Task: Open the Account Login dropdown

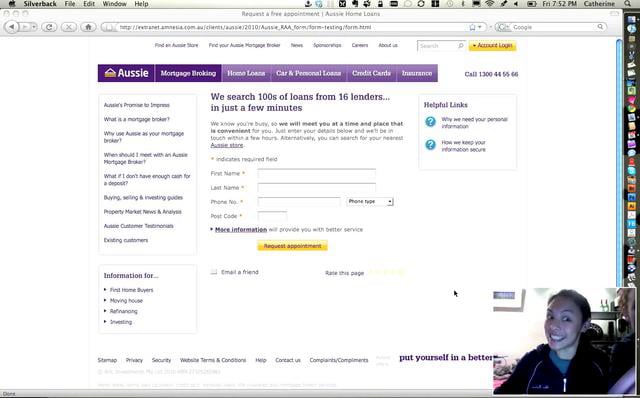Action: pyautogui.click(x=492, y=46)
